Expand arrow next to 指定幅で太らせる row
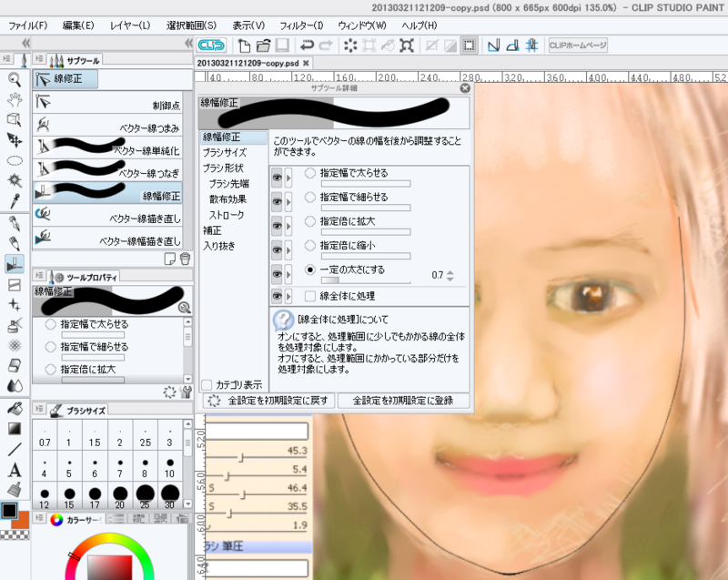Screen dimensions: 728x580 (288, 178)
